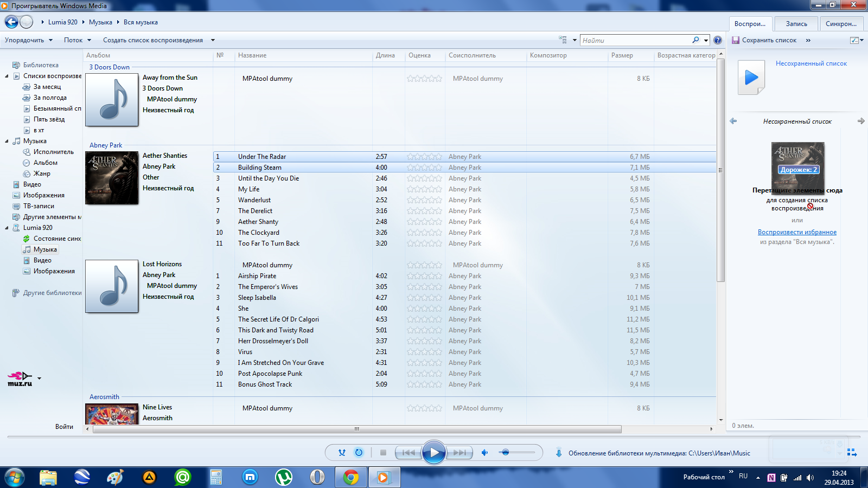Image resolution: width=868 pixels, height=488 pixels.
Task: Skip to the next track
Action: click(459, 452)
